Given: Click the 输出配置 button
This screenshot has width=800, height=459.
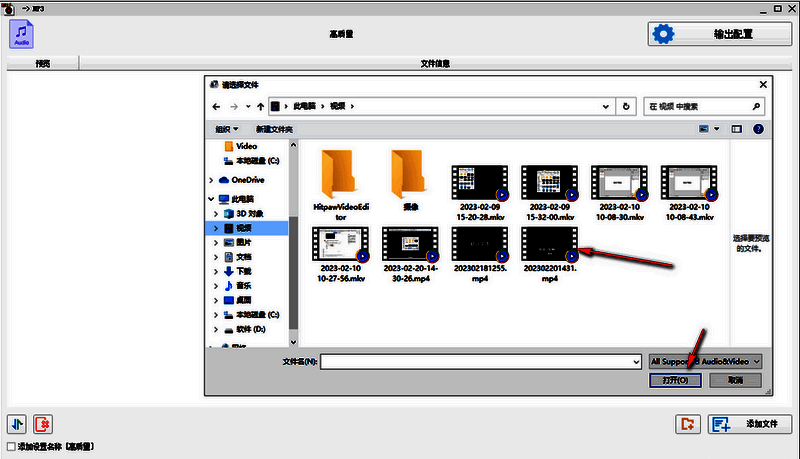Looking at the screenshot, I should (719, 34).
